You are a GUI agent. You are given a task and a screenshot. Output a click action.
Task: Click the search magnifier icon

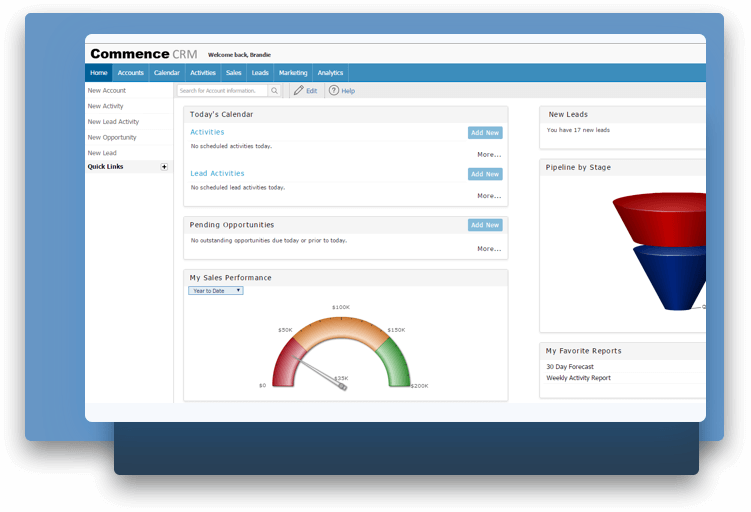pos(275,90)
